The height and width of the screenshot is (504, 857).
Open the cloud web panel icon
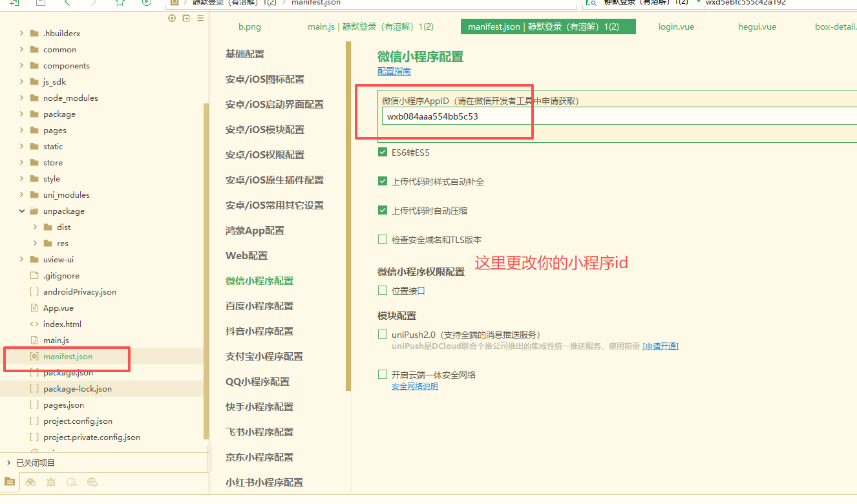coord(92,482)
